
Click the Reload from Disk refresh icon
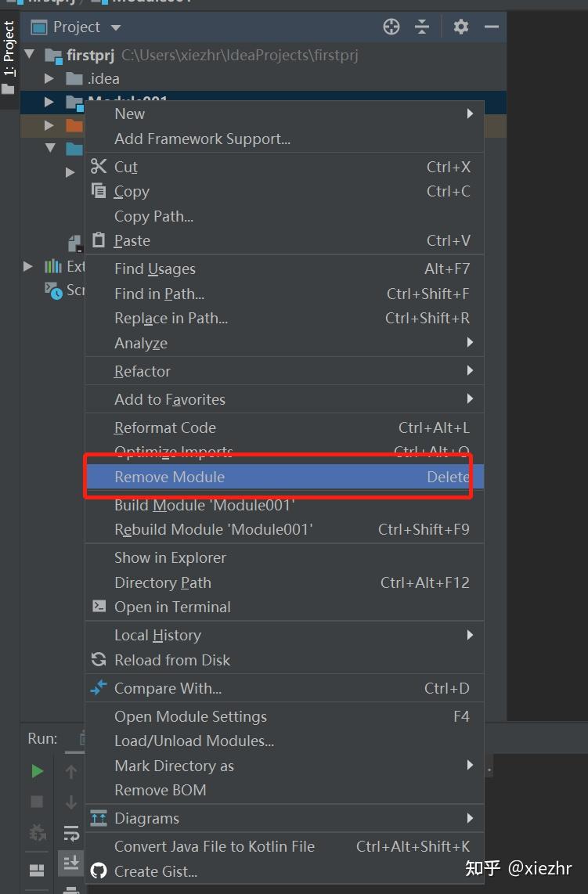point(99,660)
